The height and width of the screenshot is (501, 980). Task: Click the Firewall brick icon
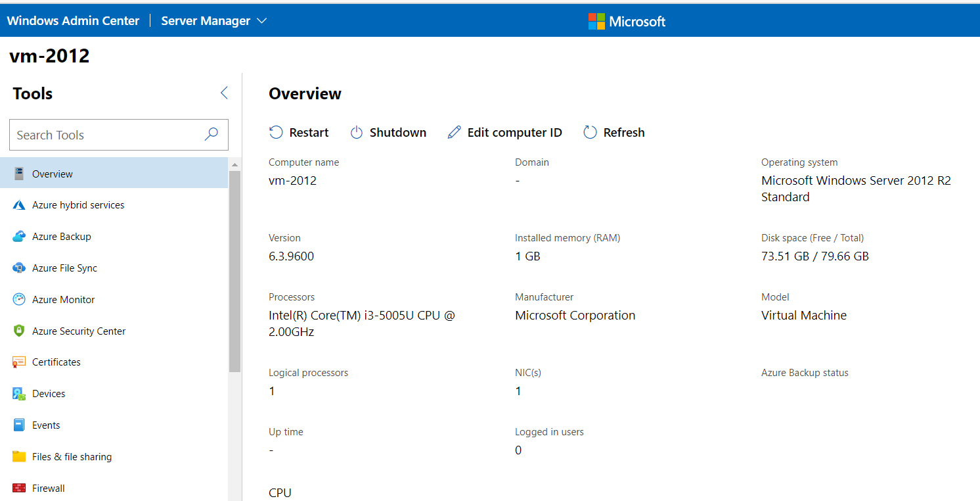tap(19, 488)
